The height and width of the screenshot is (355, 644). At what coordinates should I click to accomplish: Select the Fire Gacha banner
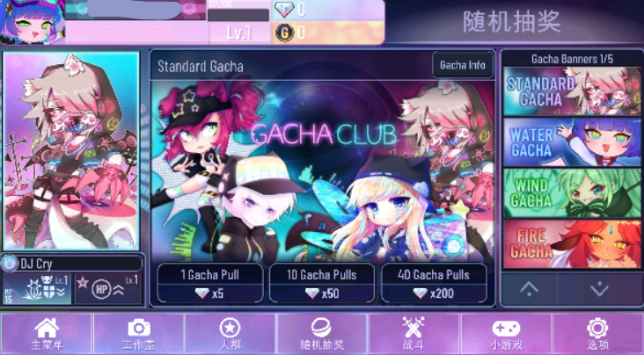click(x=572, y=243)
